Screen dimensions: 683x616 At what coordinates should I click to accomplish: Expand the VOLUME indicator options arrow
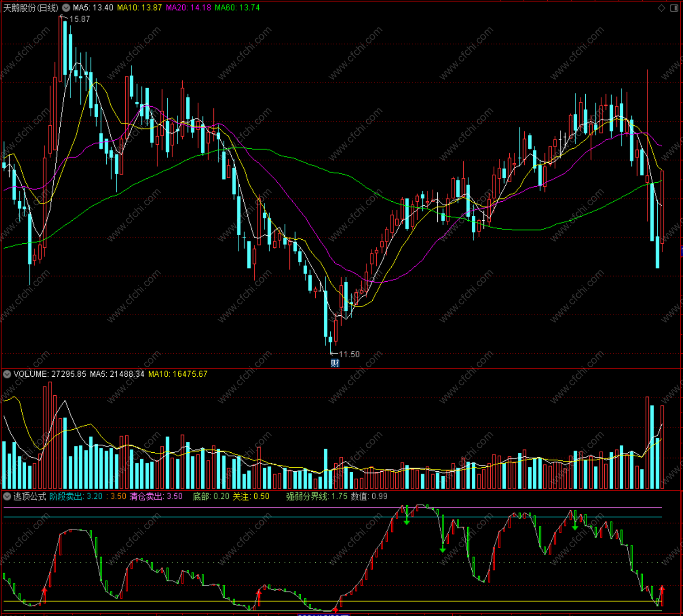[x=7, y=374]
